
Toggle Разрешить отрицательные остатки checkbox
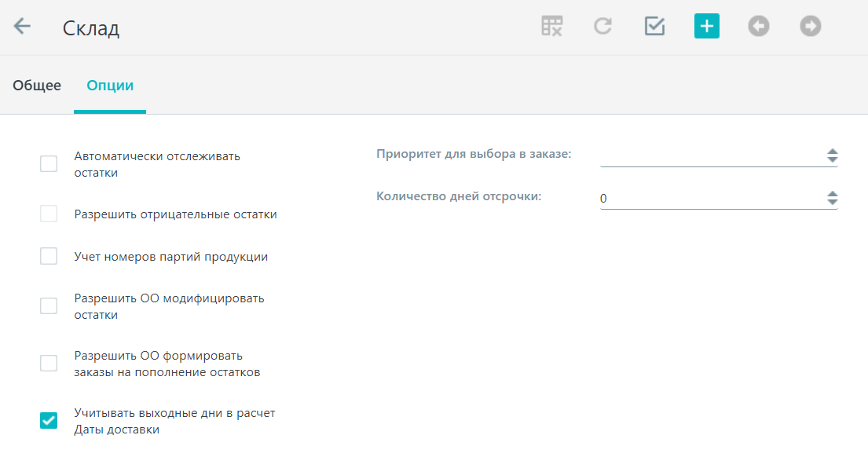tap(49, 214)
